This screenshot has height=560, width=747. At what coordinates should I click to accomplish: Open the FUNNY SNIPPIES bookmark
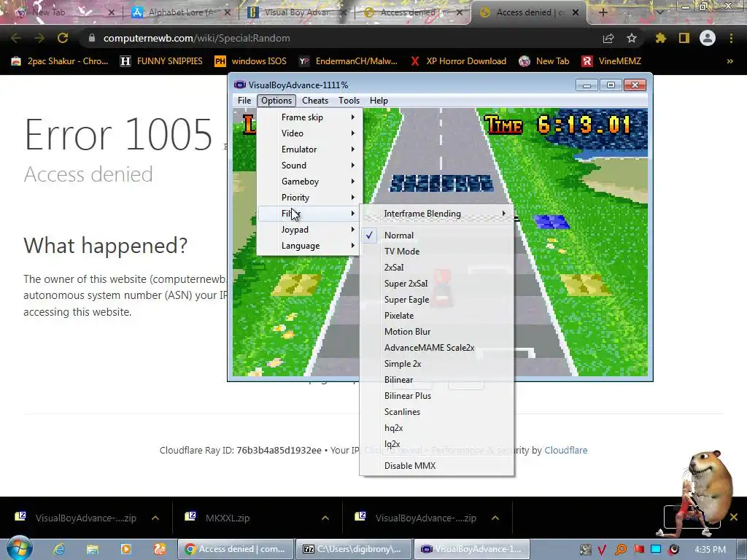pos(161,61)
